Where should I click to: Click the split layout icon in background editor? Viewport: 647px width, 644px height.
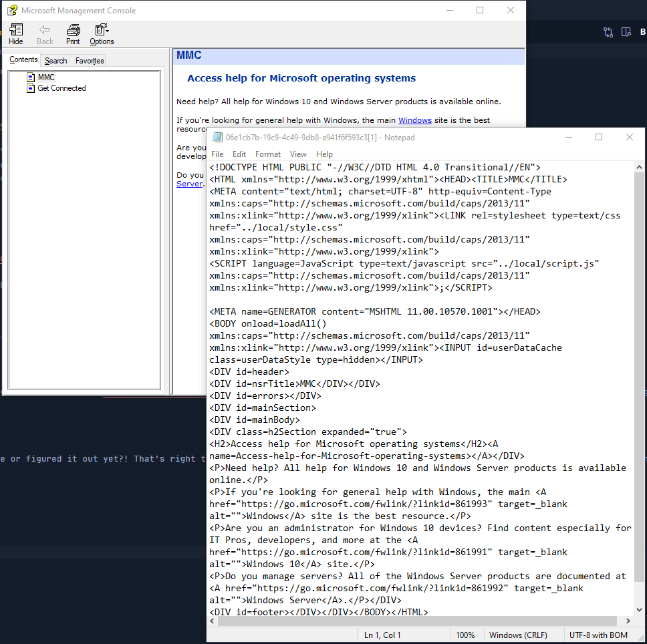click(626, 32)
